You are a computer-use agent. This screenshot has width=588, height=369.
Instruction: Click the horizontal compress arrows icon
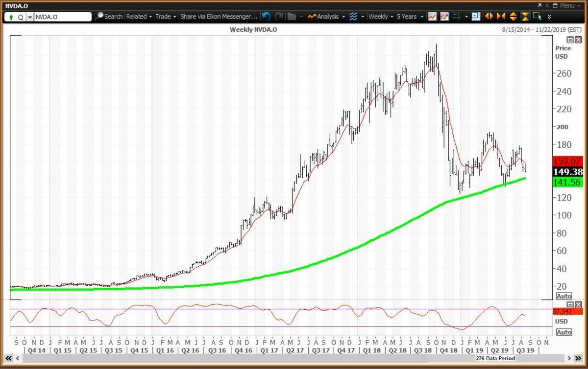[x=501, y=17]
